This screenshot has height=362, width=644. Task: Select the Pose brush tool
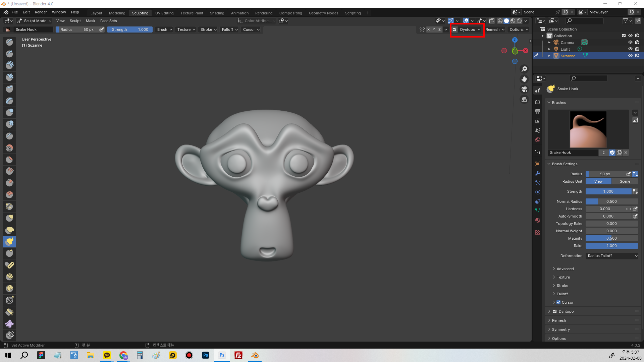pyautogui.click(x=9, y=265)
